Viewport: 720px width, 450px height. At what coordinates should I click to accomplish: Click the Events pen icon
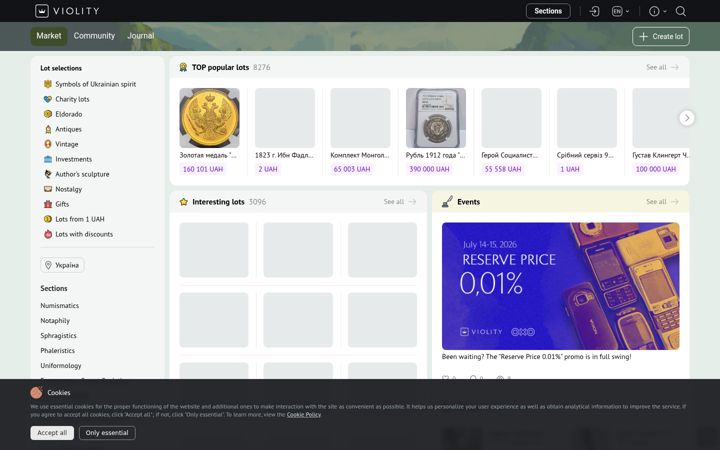coord(447,202)
